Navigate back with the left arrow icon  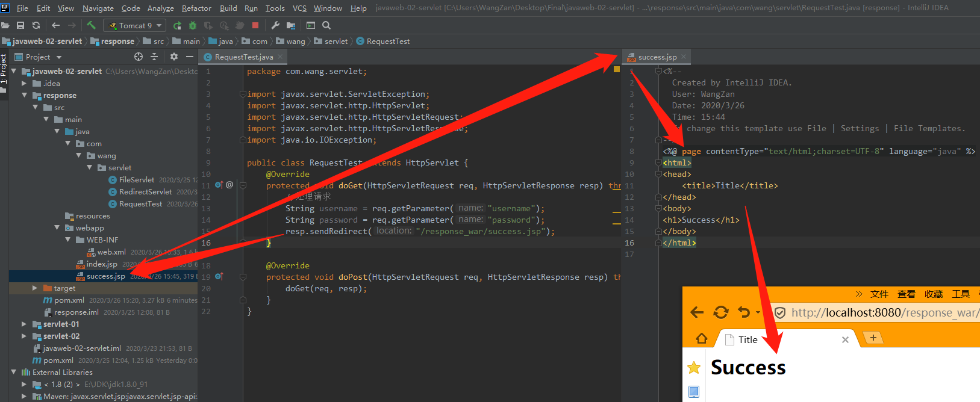56,25
